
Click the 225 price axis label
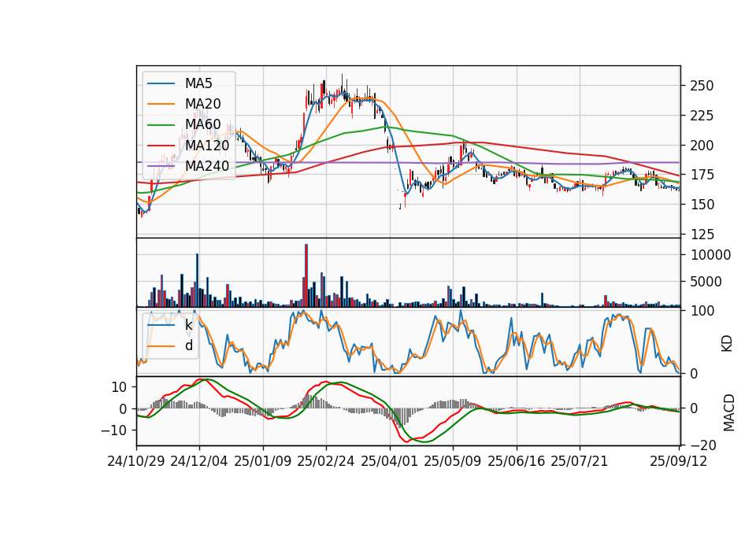tap(702, 116)
